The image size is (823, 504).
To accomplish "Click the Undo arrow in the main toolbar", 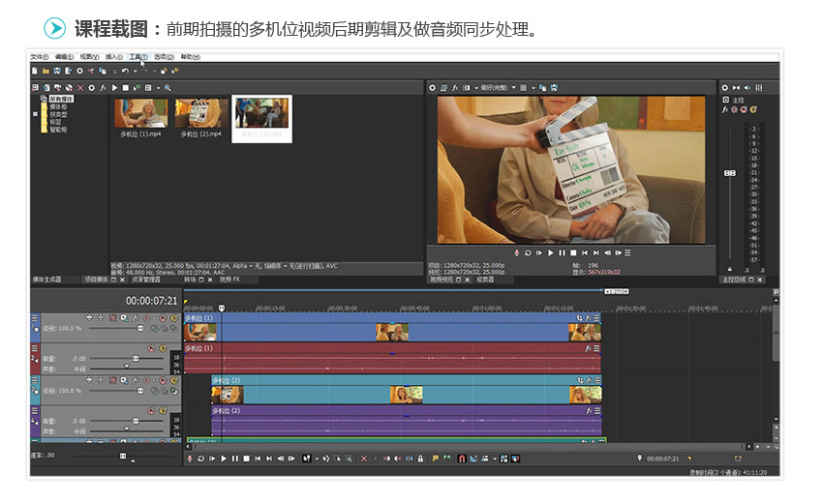I will (125, 71).
